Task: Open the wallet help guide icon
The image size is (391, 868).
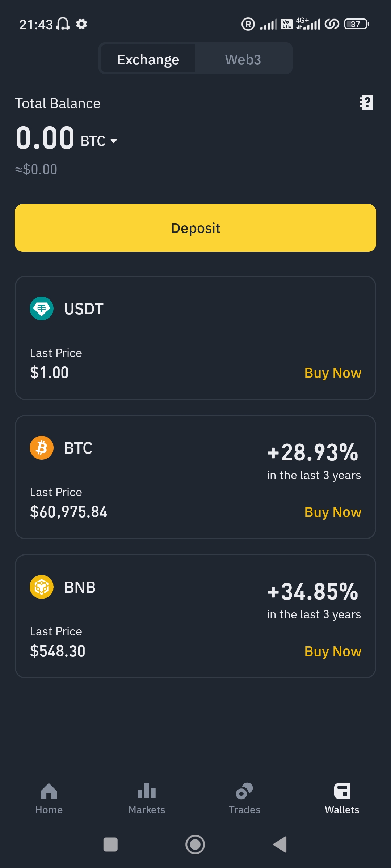Action: [366, 102]
